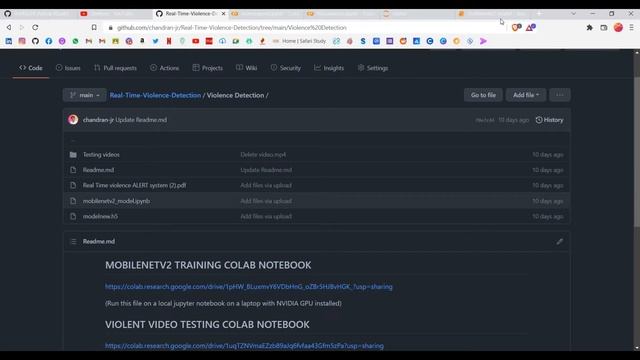Switch to the YouTube browser tab
The width and height of the screenshot is (640, 360).
[x=115, y=13]
